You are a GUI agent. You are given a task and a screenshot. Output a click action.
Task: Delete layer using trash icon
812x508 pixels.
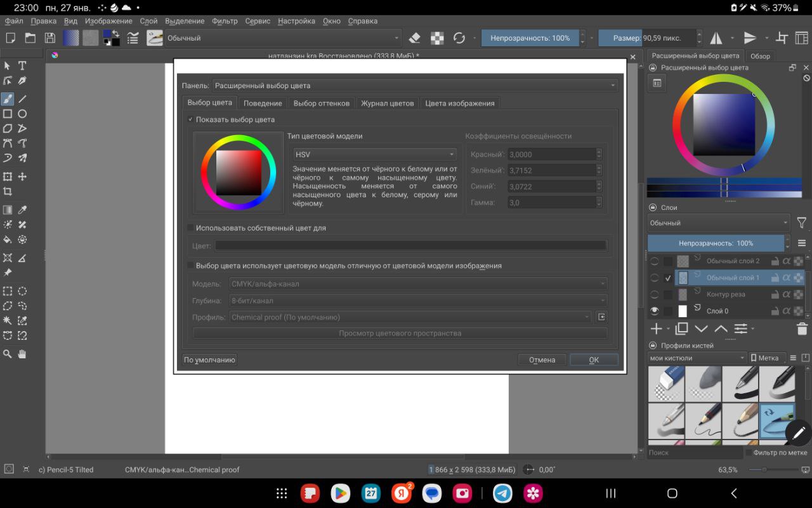tap(802, 329)
